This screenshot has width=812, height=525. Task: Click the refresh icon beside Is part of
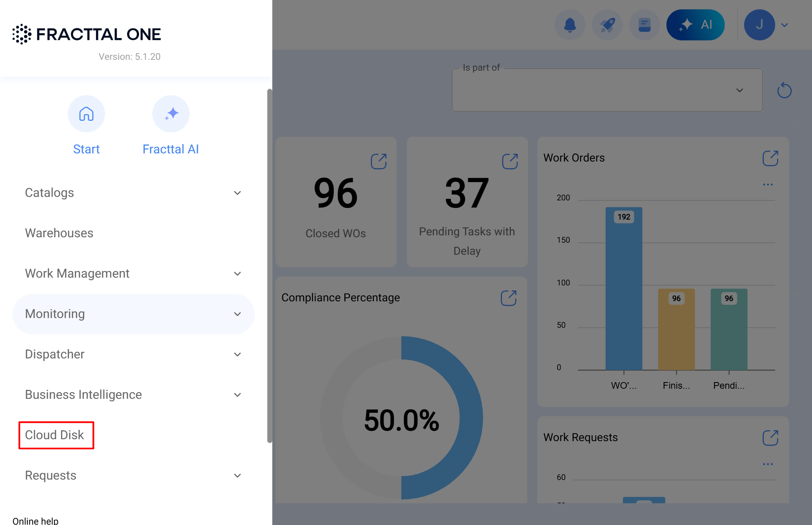click(x=784, y=90)
